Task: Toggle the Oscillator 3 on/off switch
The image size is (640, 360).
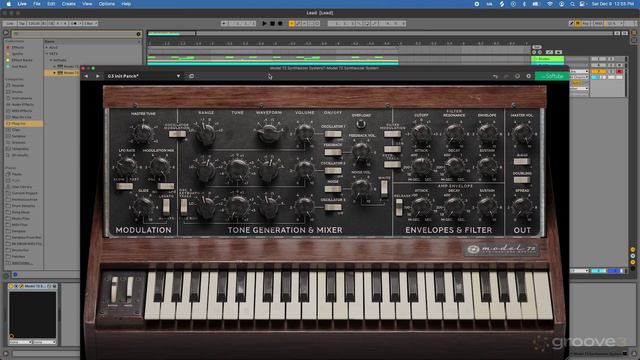Action: 333,207
